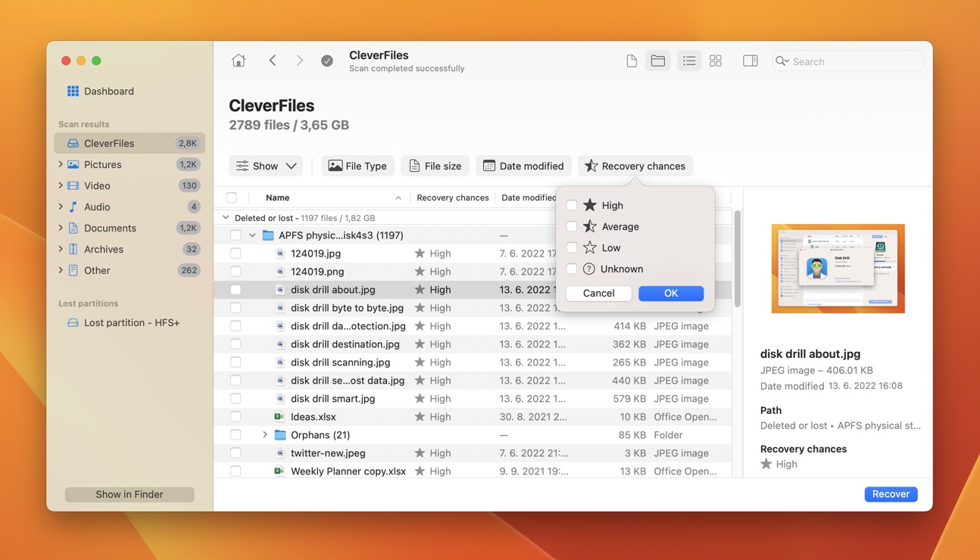Check the Low recovery chances checkbox
The height and width of the screenshot is (560, 980).
click(572, 247)
